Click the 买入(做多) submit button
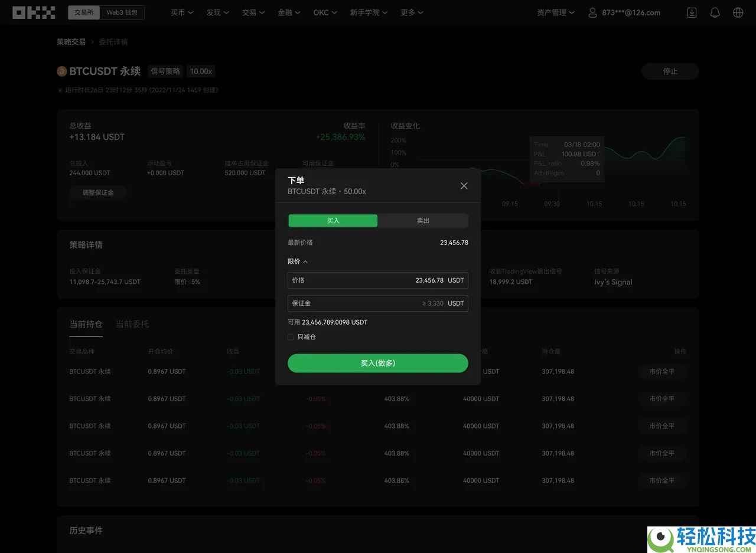756x553 pixels. (x=378, y=363)
